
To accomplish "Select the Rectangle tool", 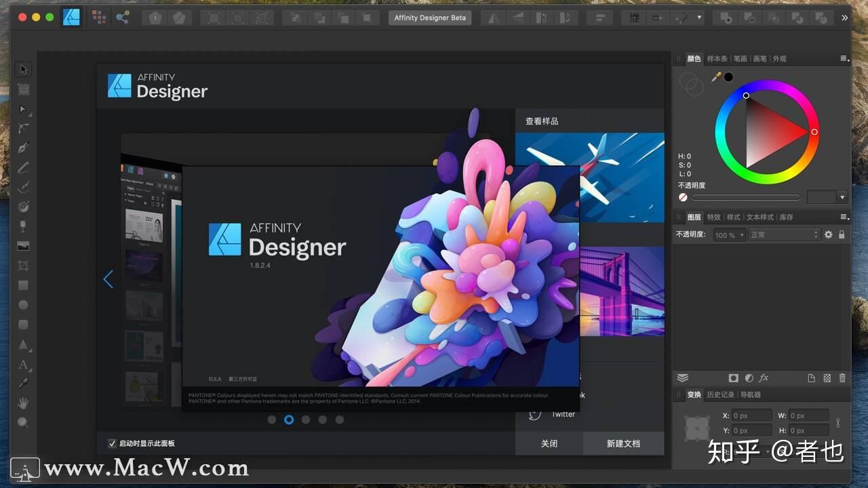I will (24, 285).
